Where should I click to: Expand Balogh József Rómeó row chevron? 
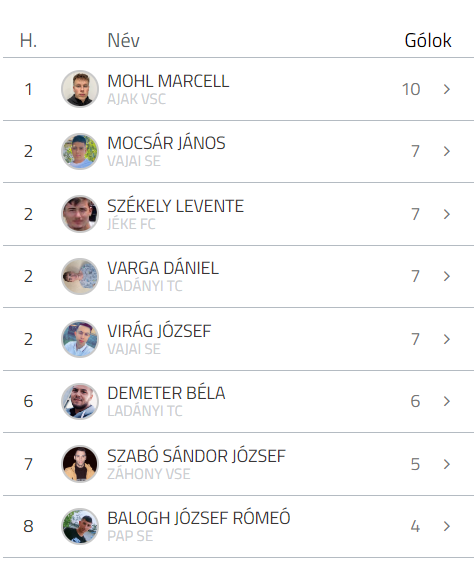[x=447, y=526]
